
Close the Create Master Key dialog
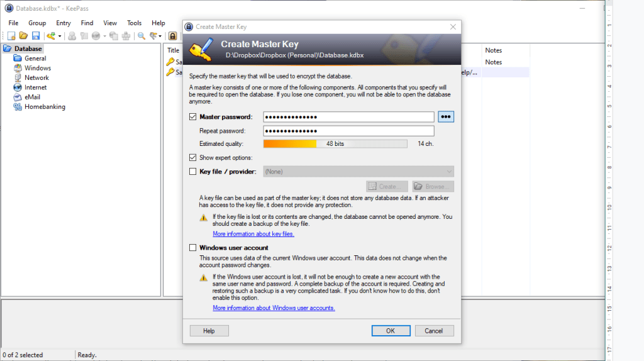453,26
